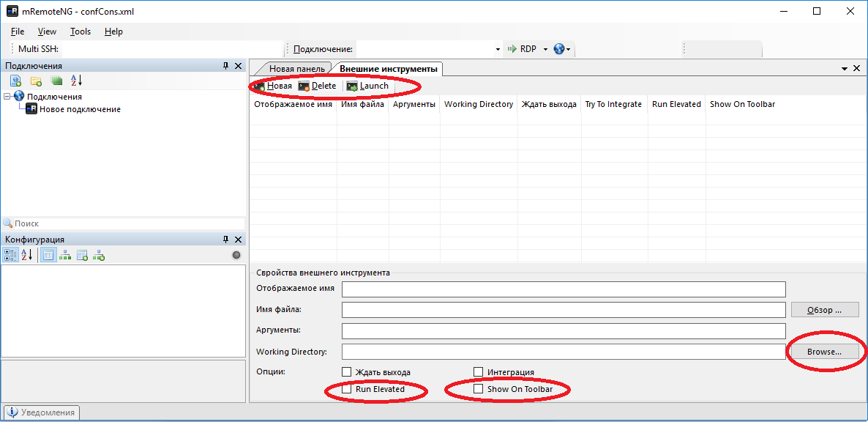
Task: Click the globe icon in quick connect toolbar
Action: point(558,49)
